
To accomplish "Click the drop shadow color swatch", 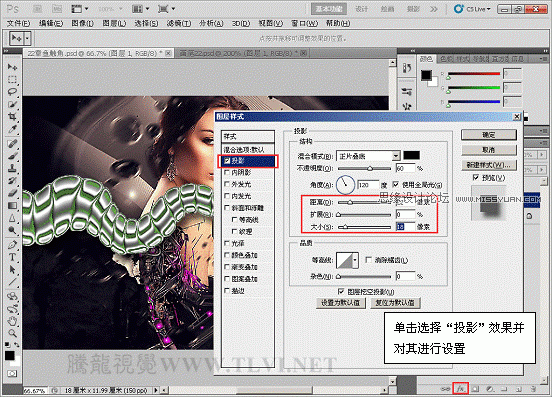I will (x=411, y=156).
